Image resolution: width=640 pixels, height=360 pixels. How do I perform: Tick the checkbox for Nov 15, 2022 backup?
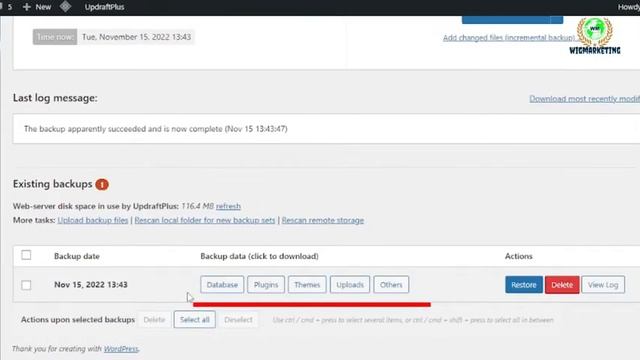[x=26, y=285]
